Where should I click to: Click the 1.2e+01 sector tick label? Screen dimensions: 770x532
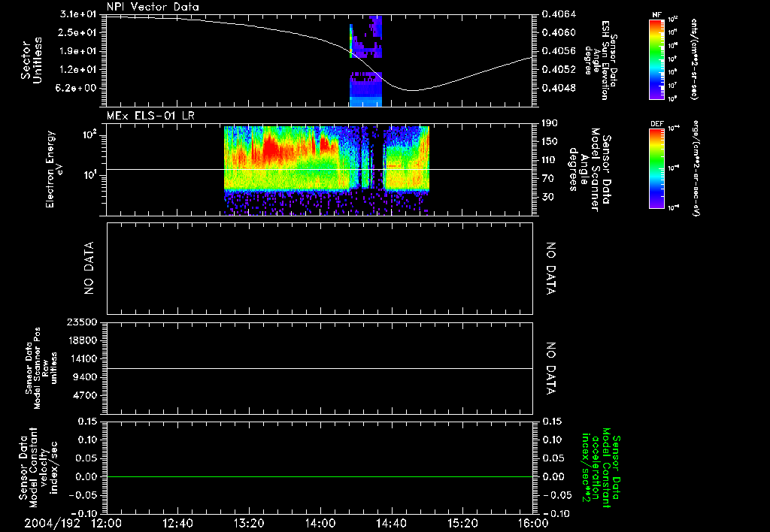pyautogui.click(x=78, y=70)
